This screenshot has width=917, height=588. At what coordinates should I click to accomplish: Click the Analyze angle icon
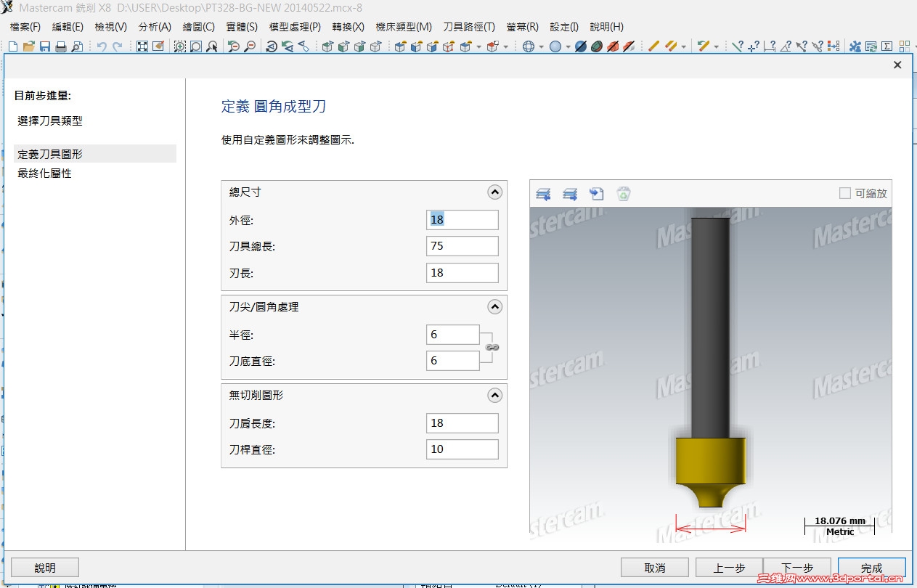click(x=786, y=46)
